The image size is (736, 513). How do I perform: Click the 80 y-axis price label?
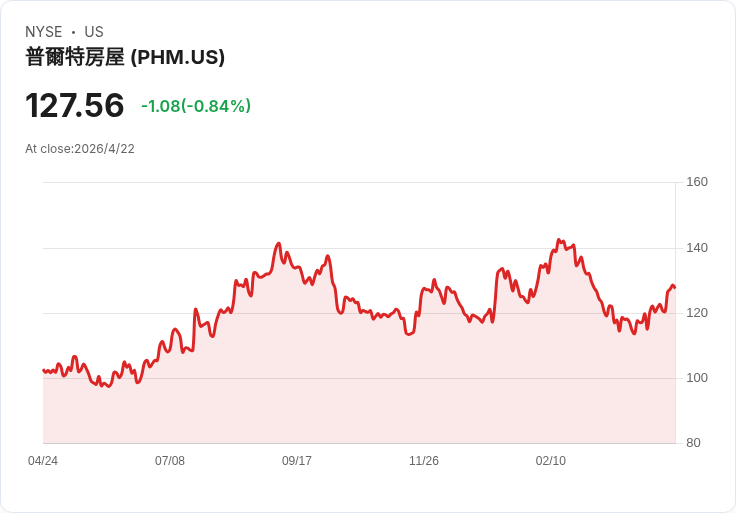[693, 443]
